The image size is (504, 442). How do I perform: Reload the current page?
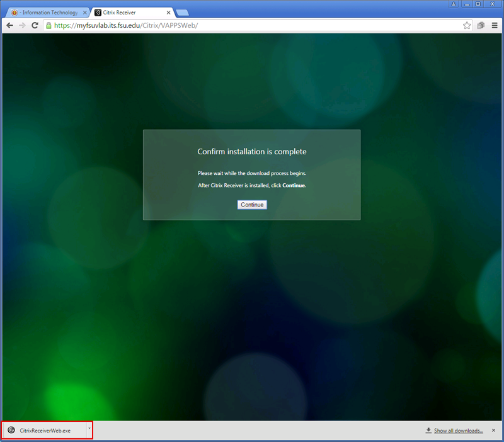35,25
